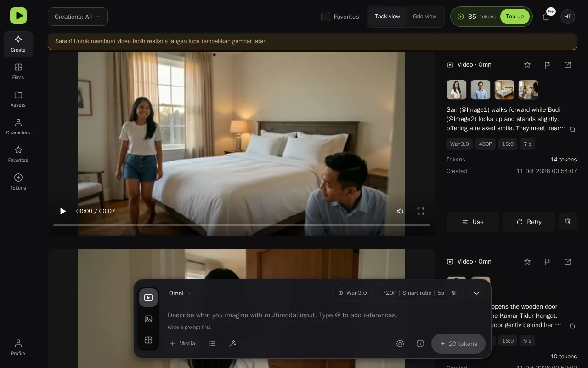Open the Create section in sidebar
Screen dimensions: 588x368
(18, 44)
